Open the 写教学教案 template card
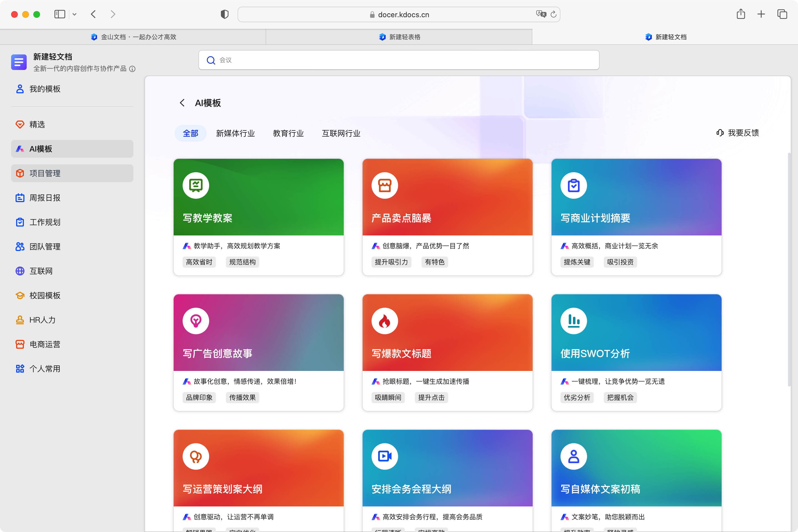This screenshot has height=532, width=798. point(258,217)
